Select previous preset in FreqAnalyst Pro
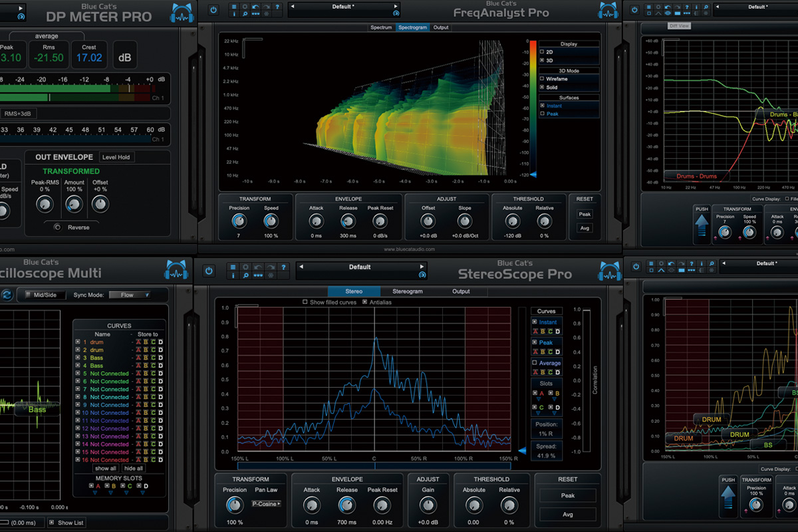Image resolution: width=798 pixels, height=532 pixels. tap(293, 7)
